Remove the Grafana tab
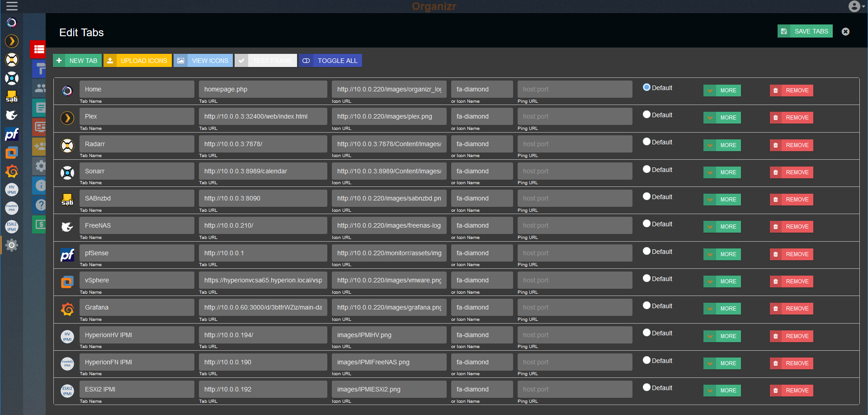The height and width of the screenshot is (415, 868). [792, 309]
